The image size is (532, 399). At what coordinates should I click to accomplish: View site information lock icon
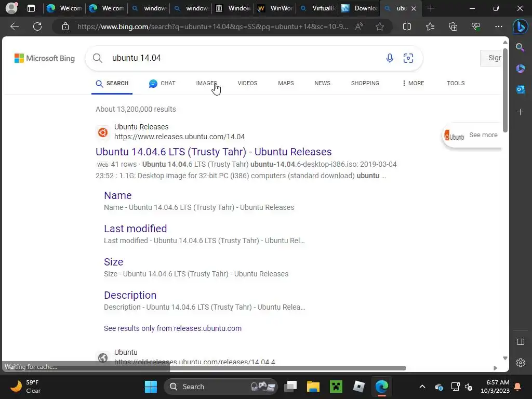[x=65, y=26]
